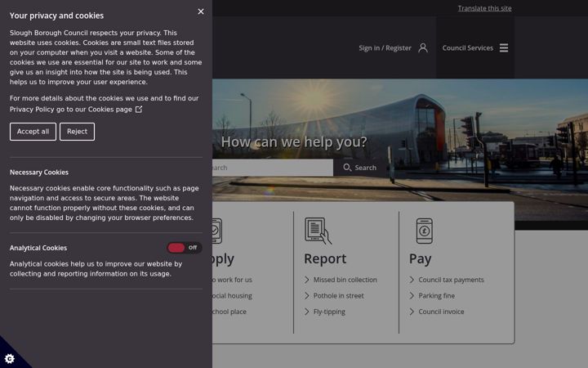
Task: Click Your privacy and cookies title
Action: 56,16
